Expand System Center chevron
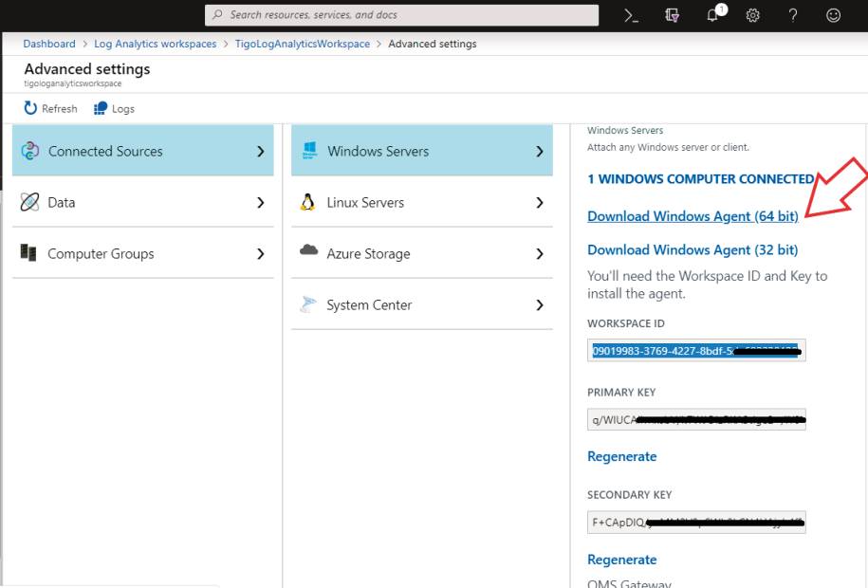This screenshot has height=588, width=868. coord(540,305)
